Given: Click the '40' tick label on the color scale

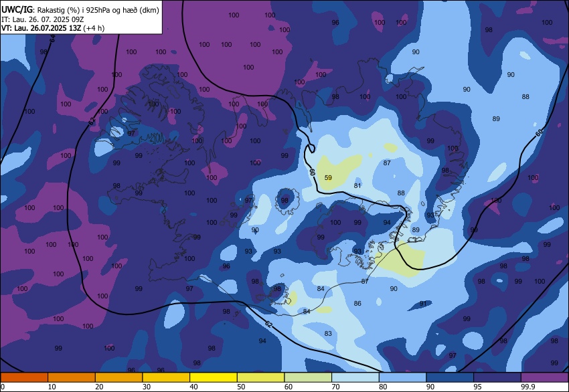Looking at the screenshot, I should point(193,387).
